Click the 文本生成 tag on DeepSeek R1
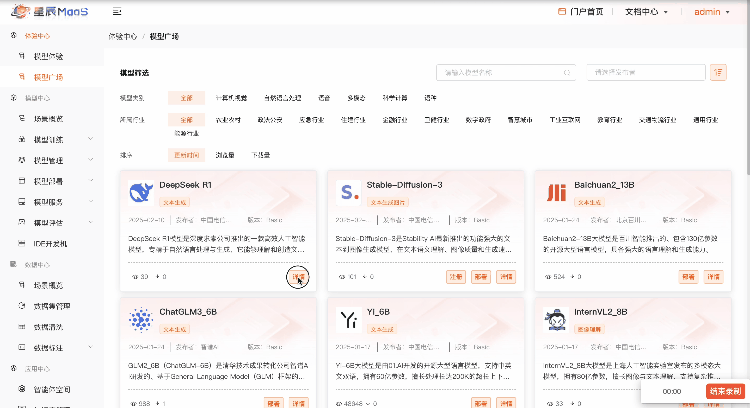 click(x=175, y=202)
